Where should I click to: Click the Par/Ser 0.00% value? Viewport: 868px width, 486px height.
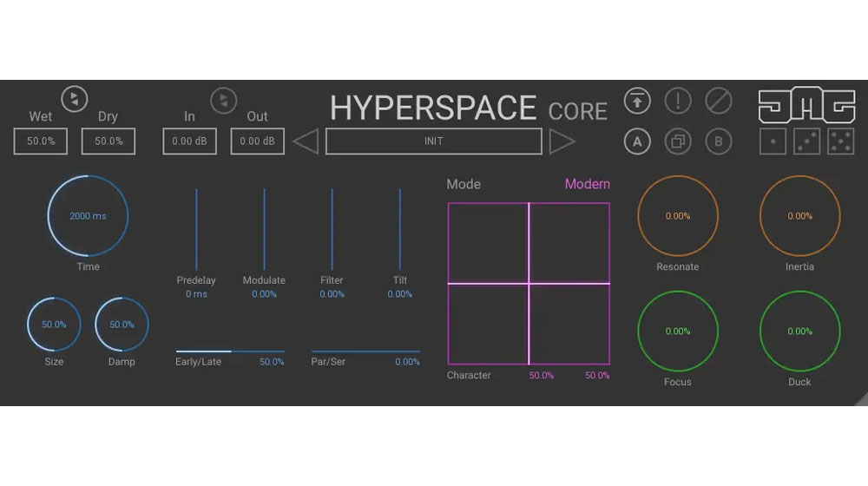tap(407, 361)
